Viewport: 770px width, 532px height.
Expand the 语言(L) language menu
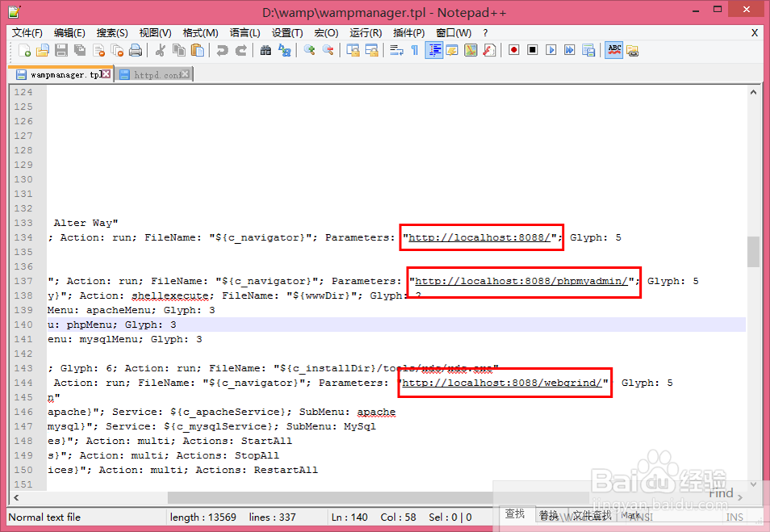(245, 33)
